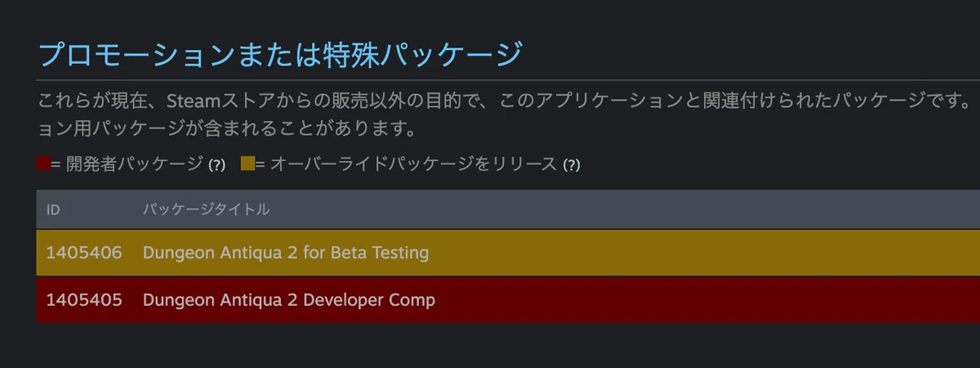Click the プロモーションまたは特殊パッケージ heading
980x368 pixels.
point(280,55)
